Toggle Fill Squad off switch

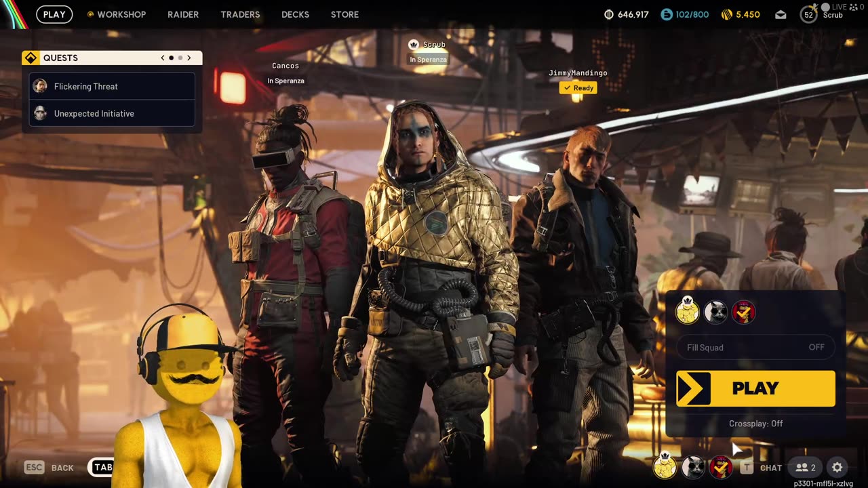(x=816, y=347)
